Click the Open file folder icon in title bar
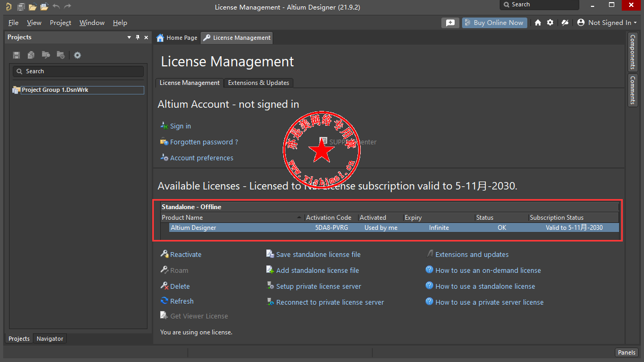Screen dimensions: 644x362 point(32,7)
